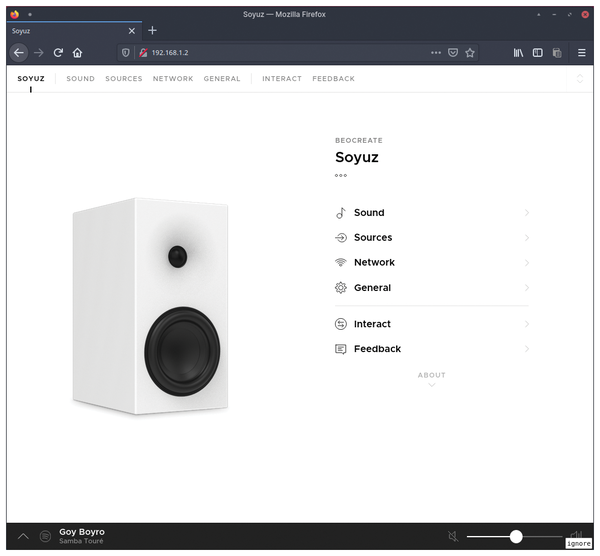Click the Soyuz product name heading

pyautogui.click(x=357, y=157)
